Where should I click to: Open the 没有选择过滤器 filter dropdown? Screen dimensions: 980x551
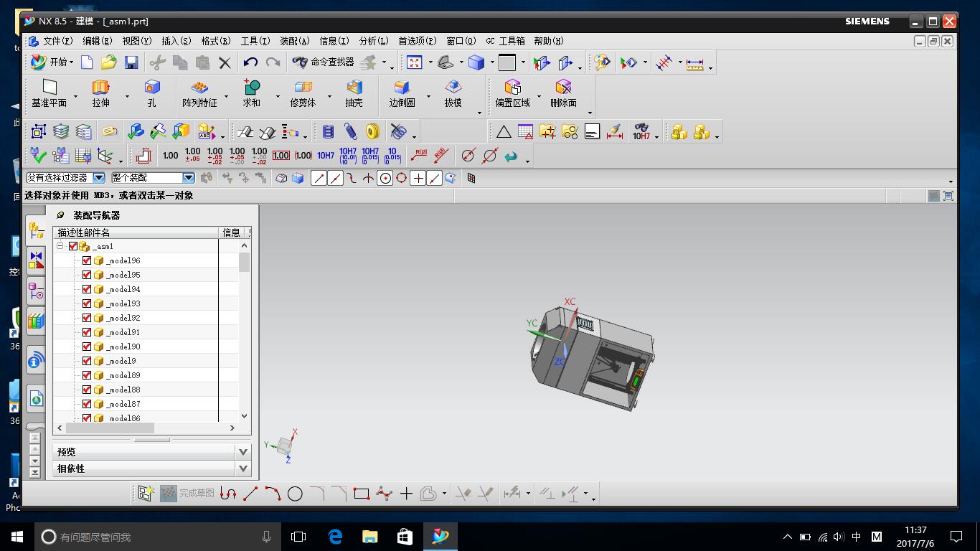coord(99,177)
